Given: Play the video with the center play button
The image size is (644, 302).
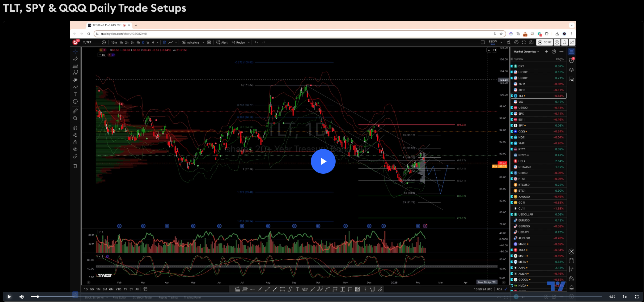Looking at the screenshot, I should [x=323, y=161].
